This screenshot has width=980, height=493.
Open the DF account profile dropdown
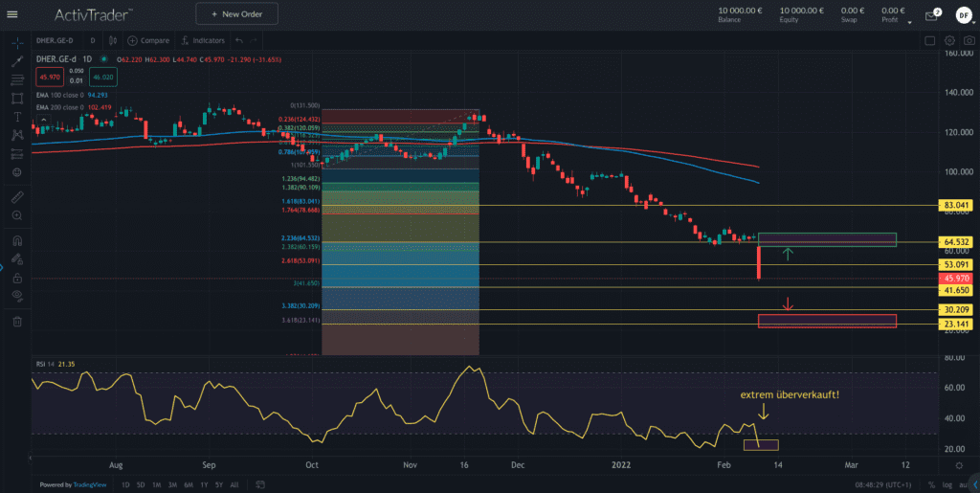tap(962, 15)
